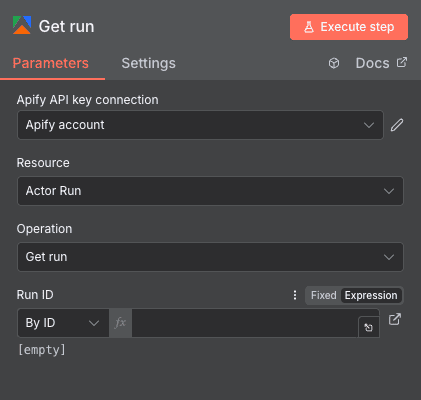Click the Operation field label
Image resolution: width=421 pixels, height=400 pixels.
[44, 229]
